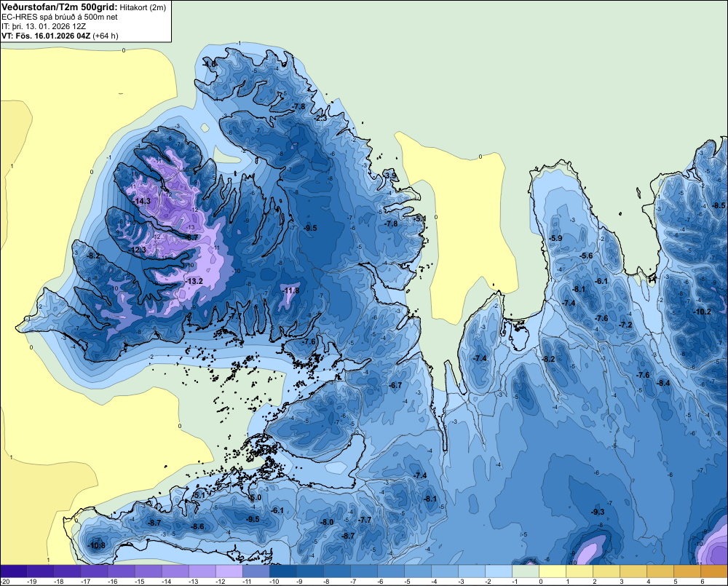
Task: Click the -3.9 temperature value
Action: [391, 175]
